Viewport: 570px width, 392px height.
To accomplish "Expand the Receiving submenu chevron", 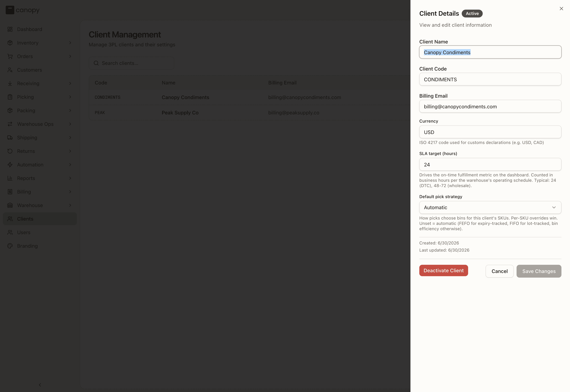I will click(70, 84).
